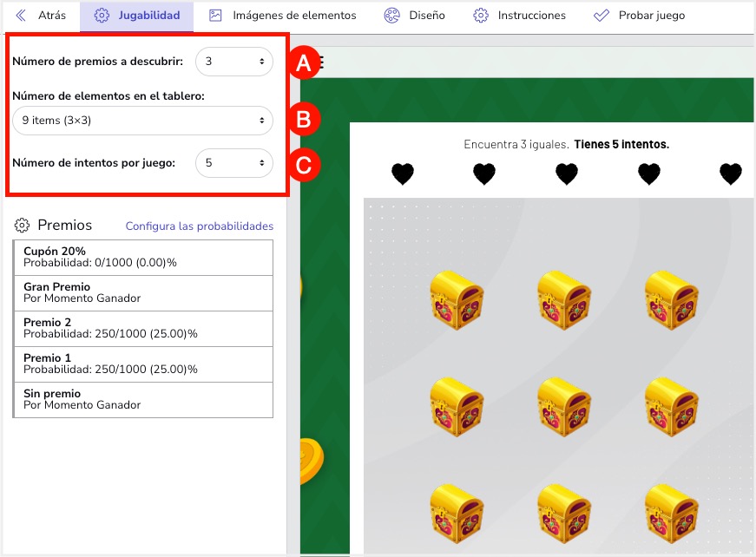Click the Imágenes de elementos picture icon
Viewport: 756px width, 557px height.
pos(215,16)
